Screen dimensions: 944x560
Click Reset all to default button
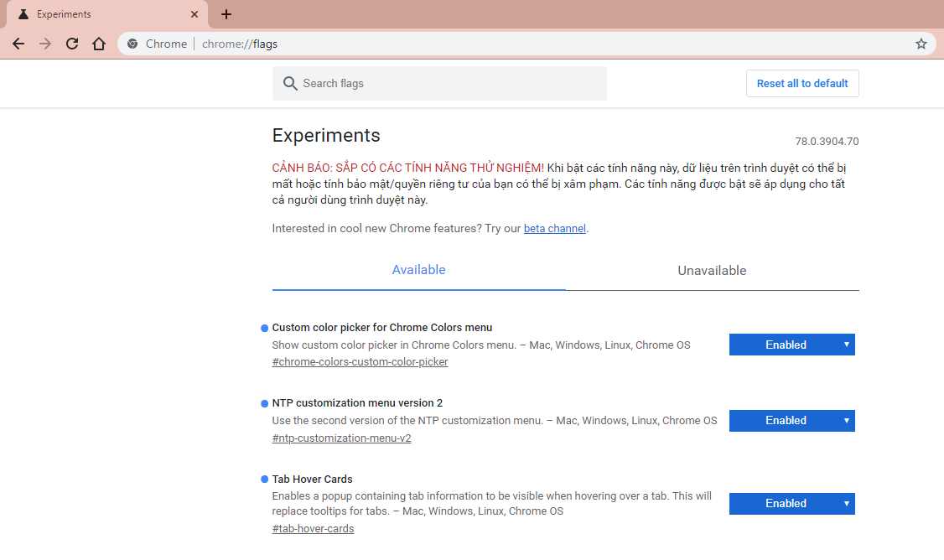point(802,84)
